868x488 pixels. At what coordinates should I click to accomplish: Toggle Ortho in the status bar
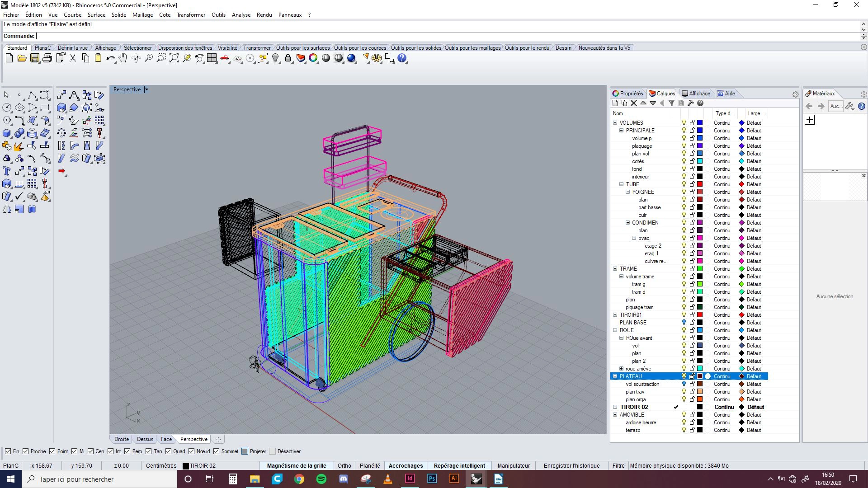click(344, 466)
